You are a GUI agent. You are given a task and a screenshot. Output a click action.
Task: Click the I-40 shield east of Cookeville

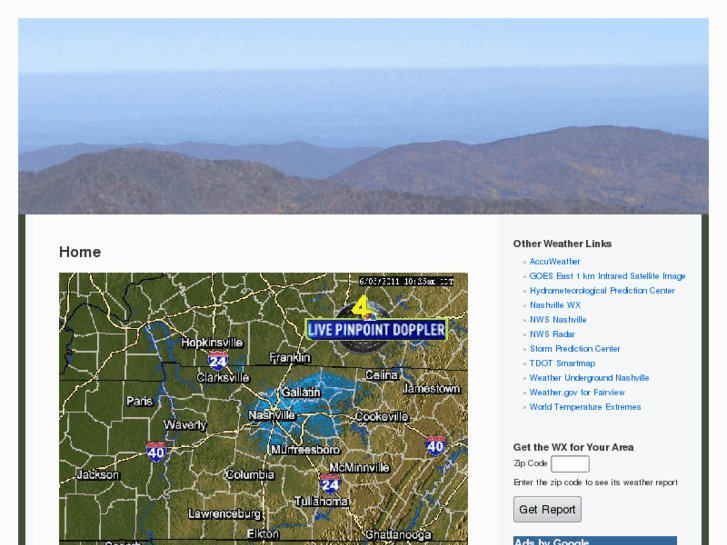pyautogui.click(x=435, y=446)
